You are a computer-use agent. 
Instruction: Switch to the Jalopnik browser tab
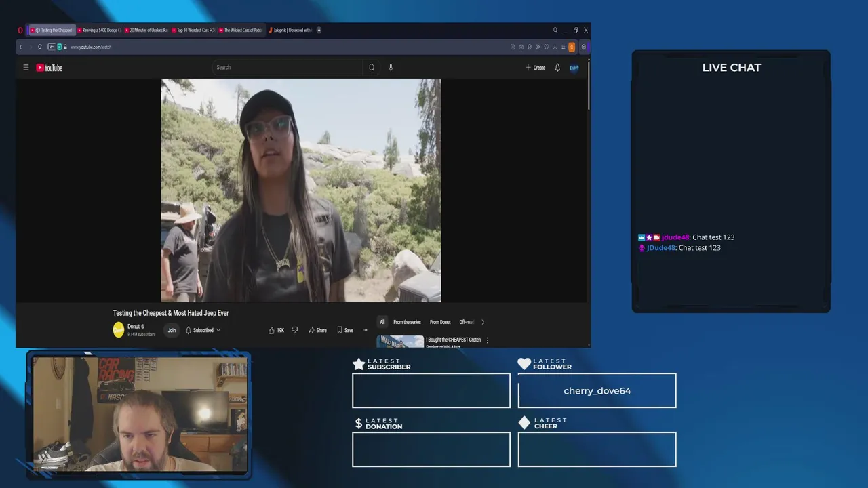(290, 30)
